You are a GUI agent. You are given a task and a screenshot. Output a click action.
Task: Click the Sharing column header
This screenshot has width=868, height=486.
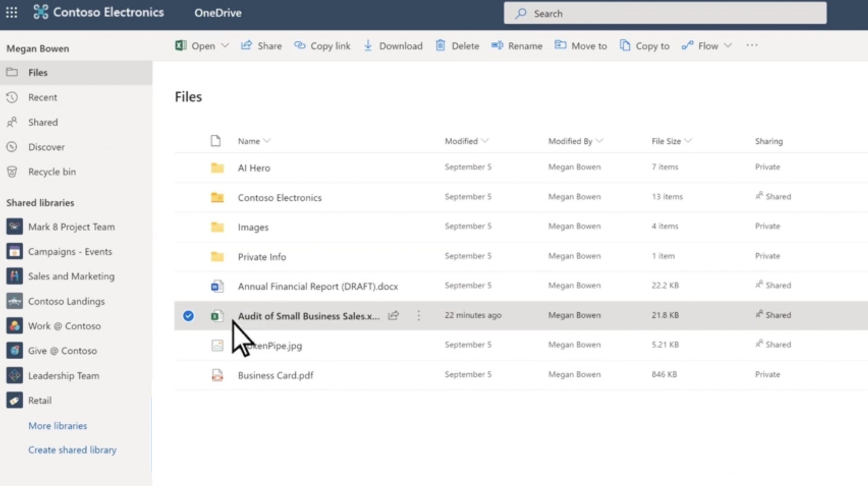pos(769,141)
